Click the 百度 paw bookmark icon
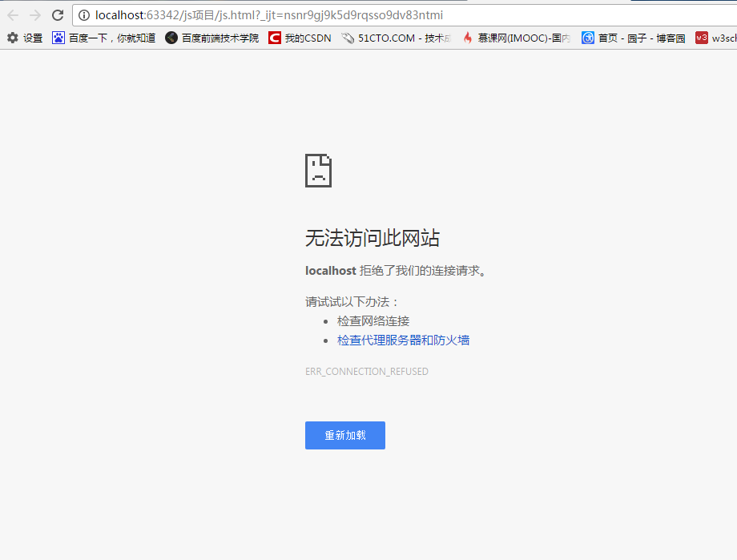 point(58,38)
